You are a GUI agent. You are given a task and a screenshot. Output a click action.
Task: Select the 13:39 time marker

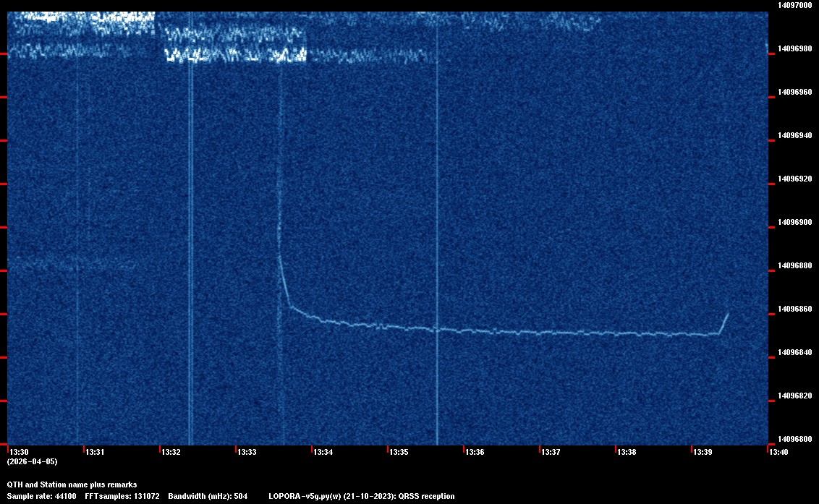tap(703, 452)
